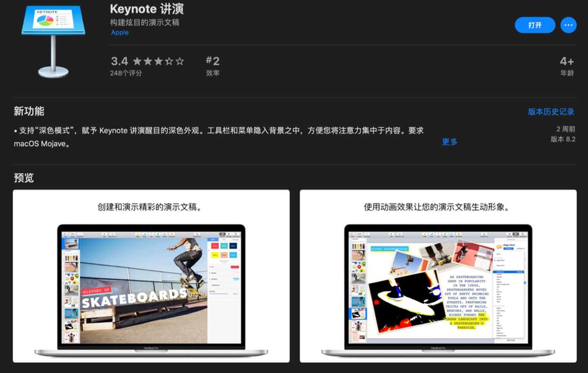Screen dimensions: 588x373
Task: Click the dark mode release notes text
Action: (x=219, y=137)
